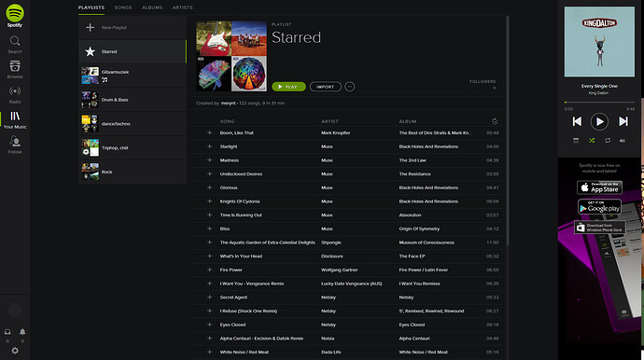Sort by duration clock icon header
Viewport: 644px width, 360px height.
[x=495, y=121]
